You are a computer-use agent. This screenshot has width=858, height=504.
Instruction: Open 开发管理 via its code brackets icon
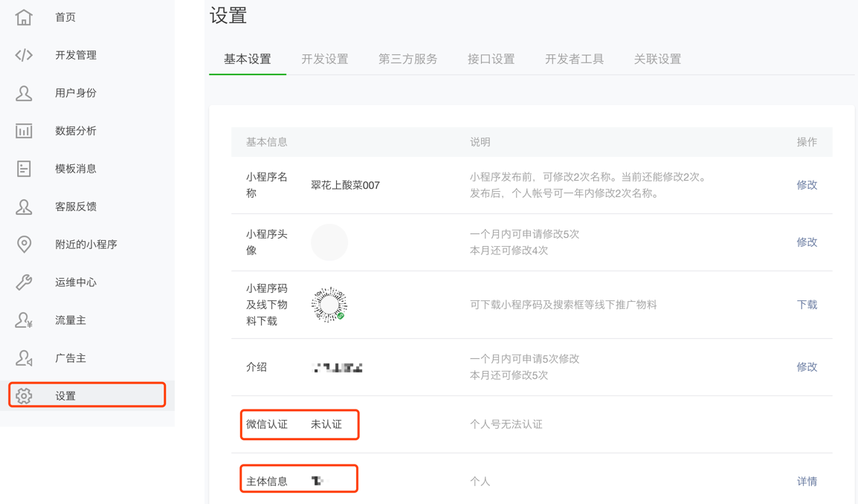[24, 55]
